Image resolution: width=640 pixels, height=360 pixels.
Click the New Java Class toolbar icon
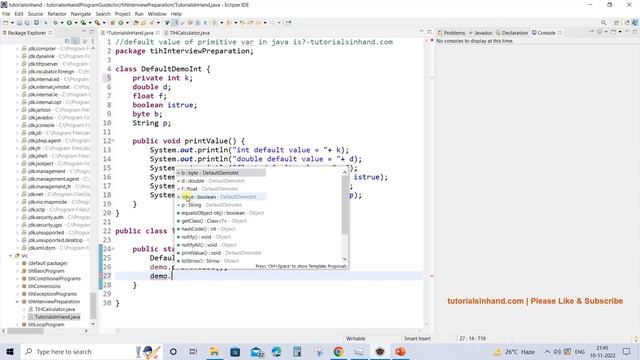(x=121, y=23)
